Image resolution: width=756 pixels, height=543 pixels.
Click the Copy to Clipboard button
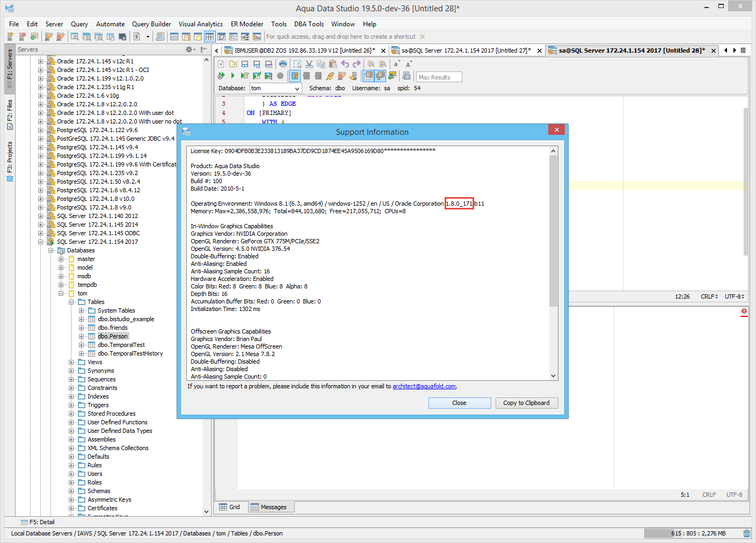click(526, 403)
